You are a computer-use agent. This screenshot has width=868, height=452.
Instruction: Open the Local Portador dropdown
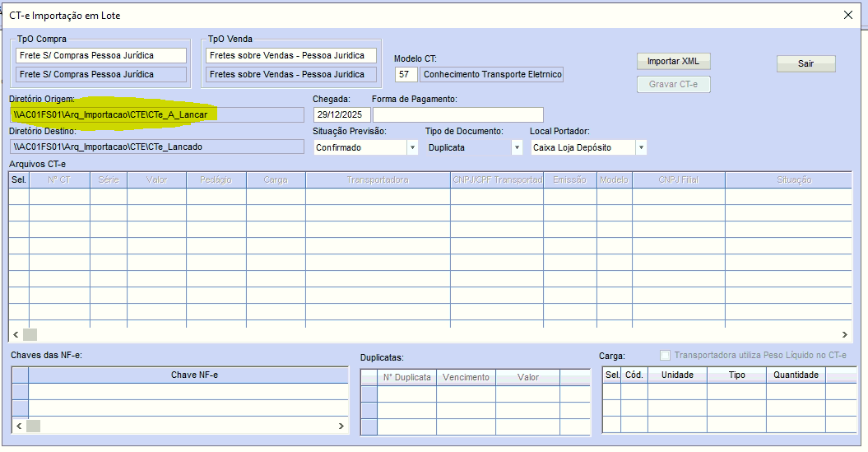click(641, 147)
